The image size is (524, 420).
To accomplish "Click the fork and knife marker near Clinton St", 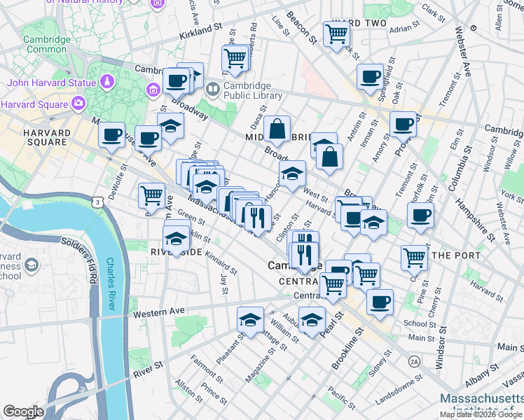I will point(305,256).
